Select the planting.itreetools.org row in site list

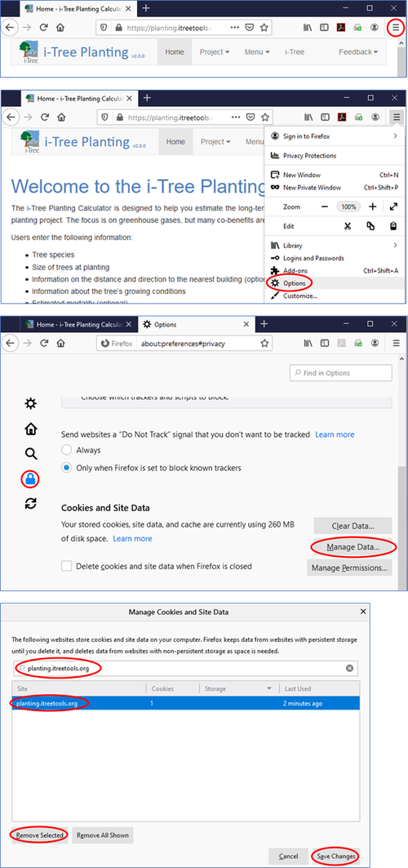(x=185, y=704)
